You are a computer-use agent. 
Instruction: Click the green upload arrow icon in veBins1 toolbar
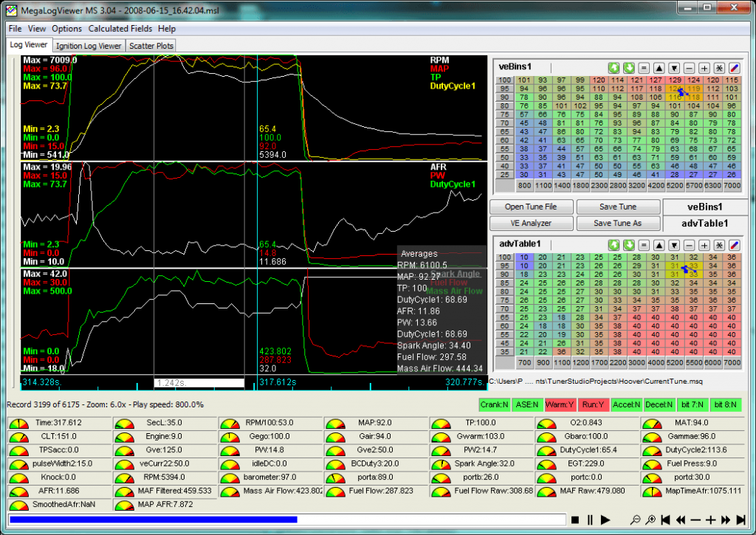pos(614,67)
